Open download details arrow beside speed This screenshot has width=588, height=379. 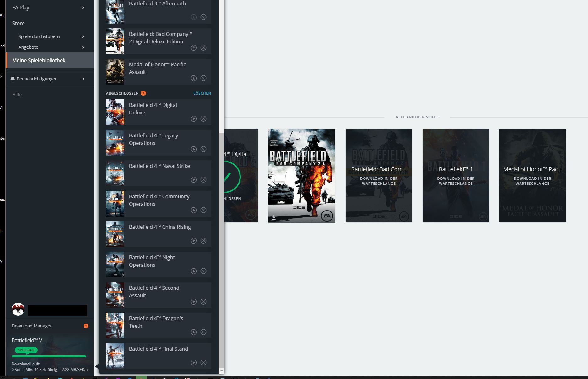click(87, 370)
